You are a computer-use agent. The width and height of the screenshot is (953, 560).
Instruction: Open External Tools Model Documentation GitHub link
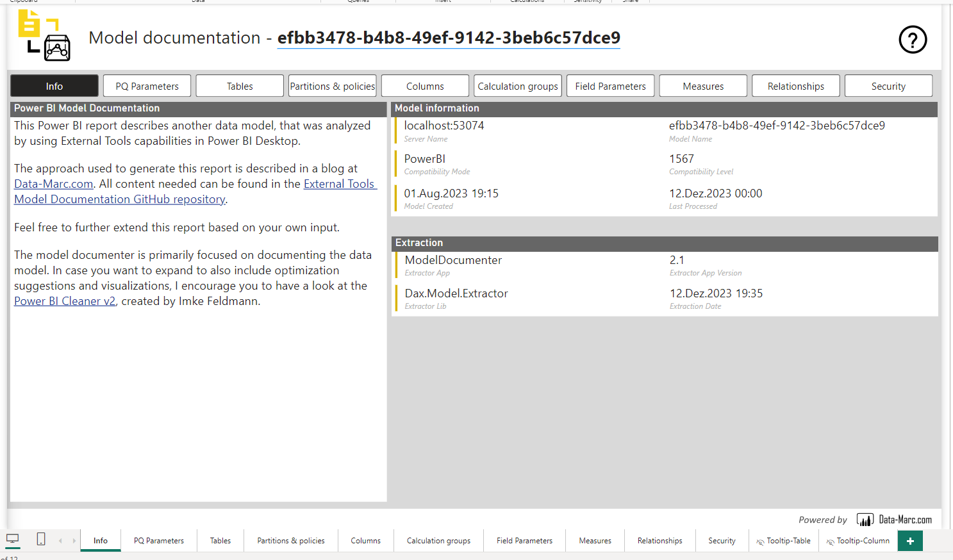pyautogui.click(x=120, y=199)
